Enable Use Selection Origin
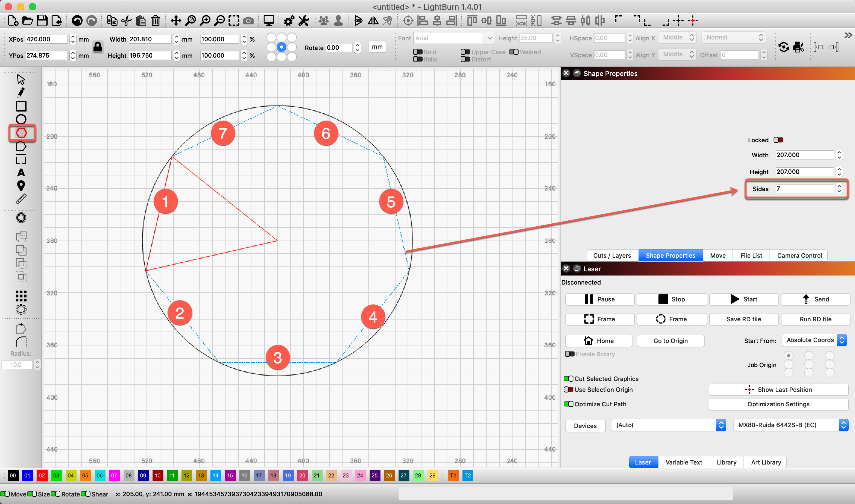 pyautogui.click(x=569, y=389)
